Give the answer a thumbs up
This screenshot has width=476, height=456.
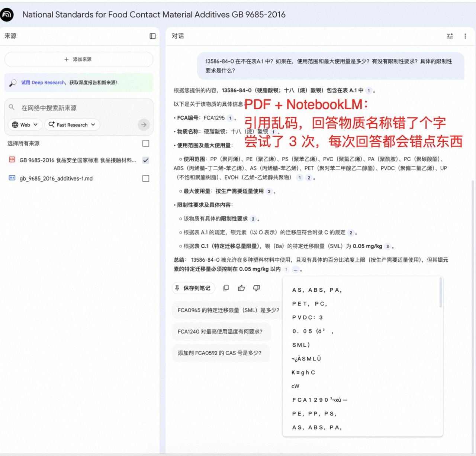pyautogui.click(x=241, y=288)
